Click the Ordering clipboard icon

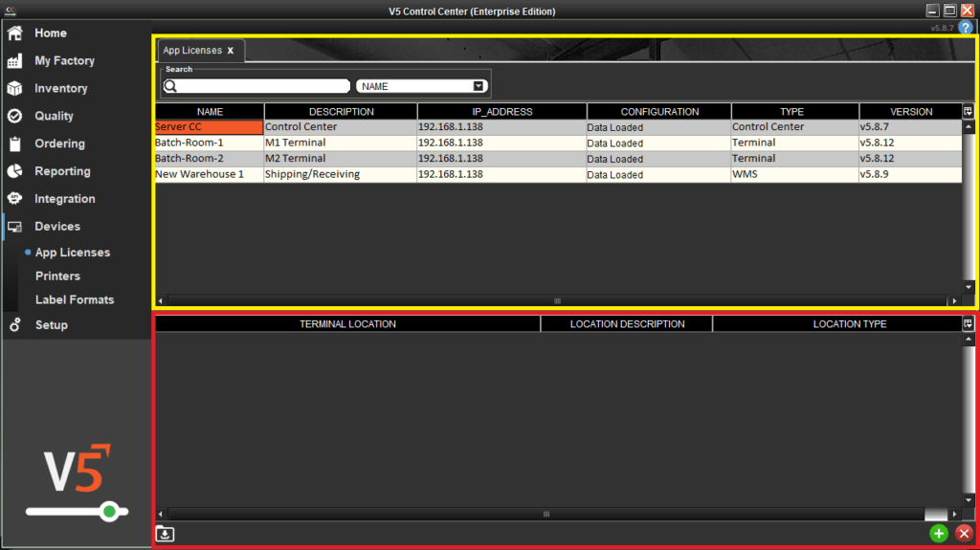[x=14, y=143]
